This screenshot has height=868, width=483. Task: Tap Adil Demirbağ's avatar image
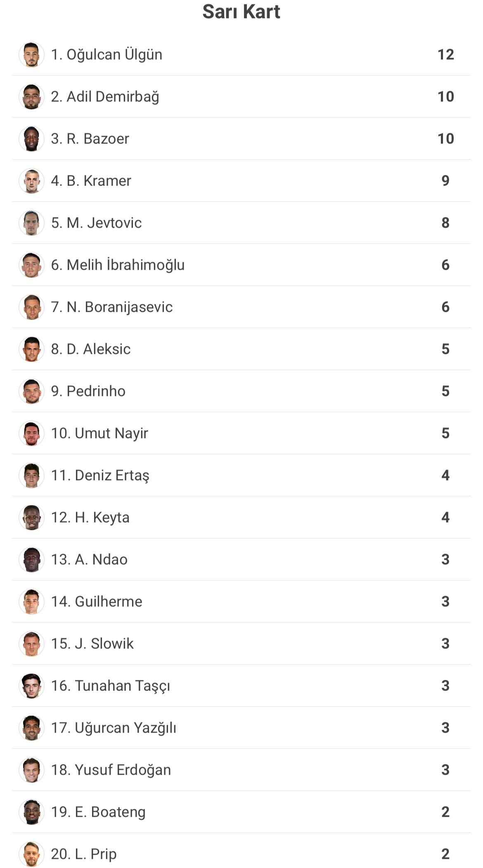(31, 97)
